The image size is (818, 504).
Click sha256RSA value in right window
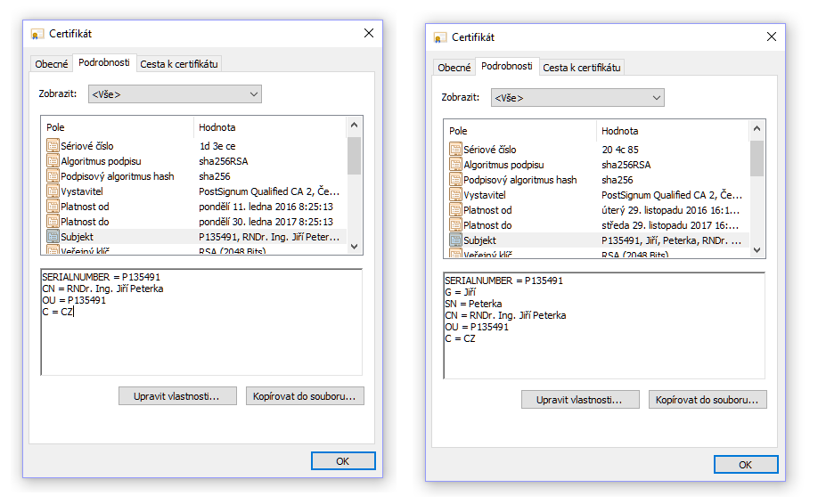pyautogui.click(x=626, y=165)
